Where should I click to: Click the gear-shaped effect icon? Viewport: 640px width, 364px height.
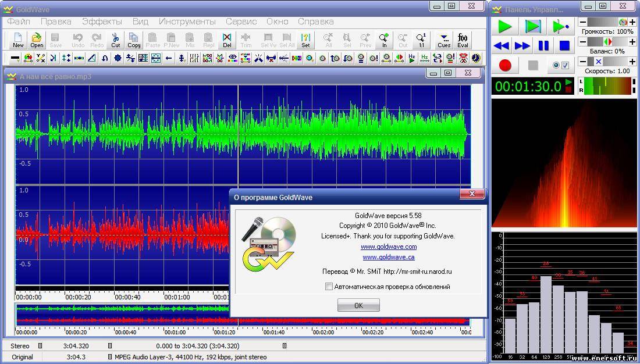coord(118,58)
